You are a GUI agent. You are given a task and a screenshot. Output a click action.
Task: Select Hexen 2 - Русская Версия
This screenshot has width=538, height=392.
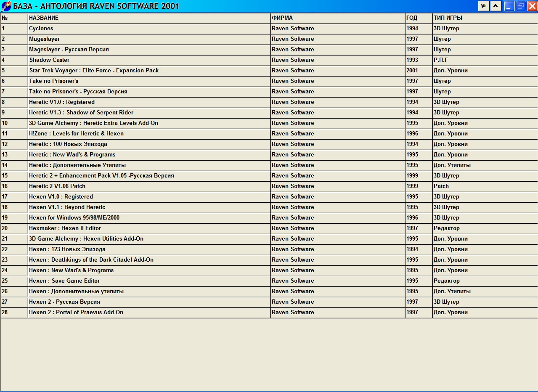pyautogui.click(x=64, y=302)
